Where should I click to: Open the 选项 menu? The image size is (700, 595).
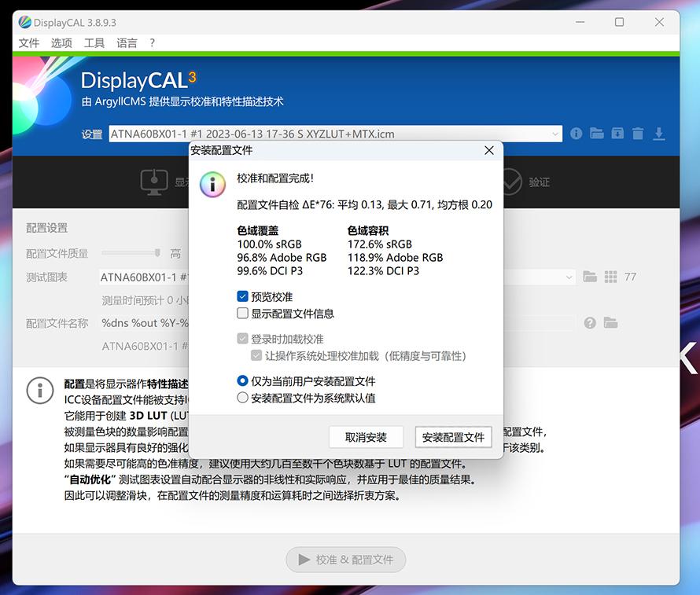[x=61, y=42]
